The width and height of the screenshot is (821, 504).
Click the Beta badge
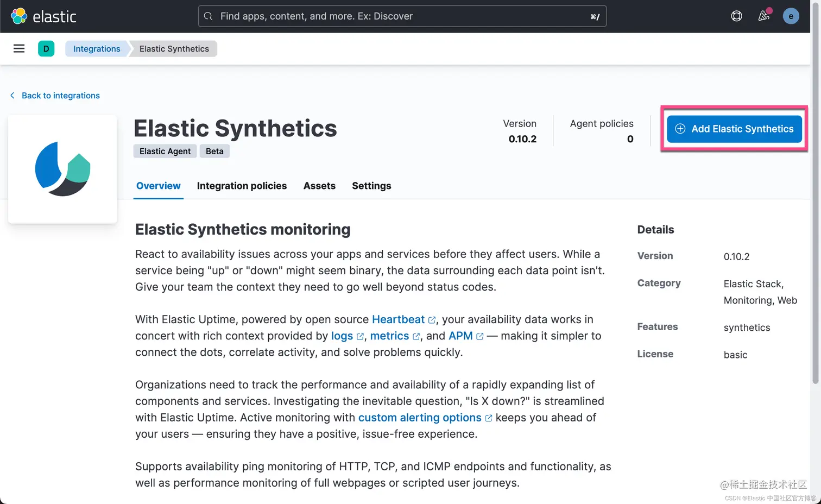point(214,151)
